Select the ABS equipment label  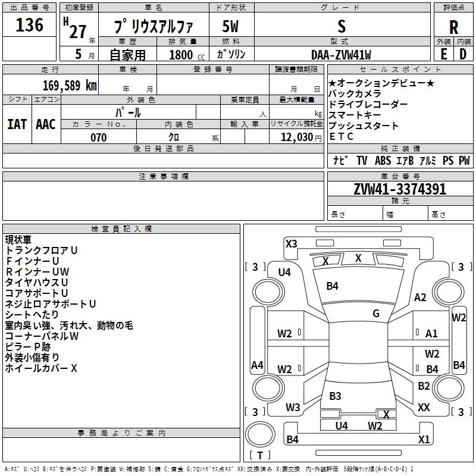[383, 161]
